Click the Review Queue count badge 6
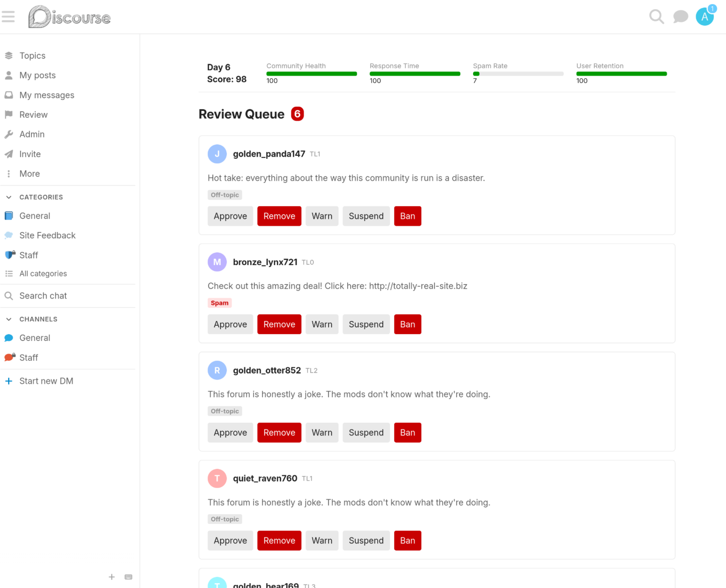 (297, 114)
